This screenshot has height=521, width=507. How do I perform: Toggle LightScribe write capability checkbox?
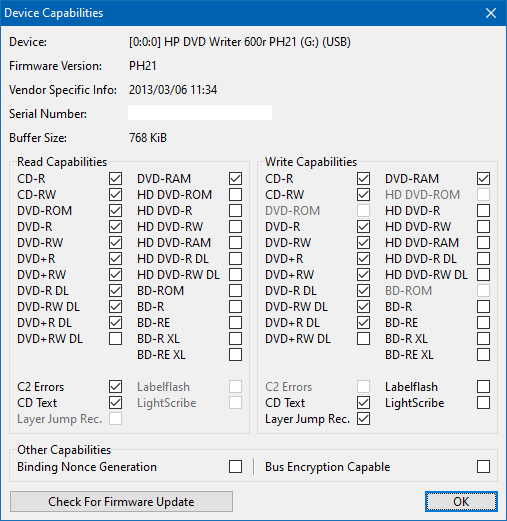pos(483,402)
